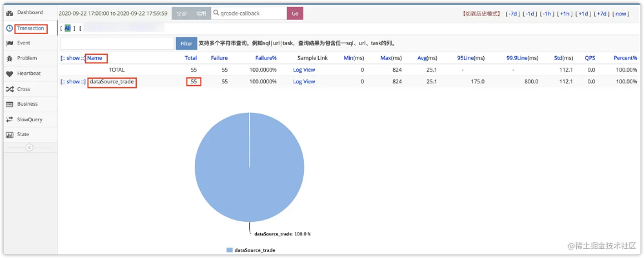Image resolution: width=644 pixels, height=258 pixels.
Task: Go to Problem report
Action: point(27,58)
